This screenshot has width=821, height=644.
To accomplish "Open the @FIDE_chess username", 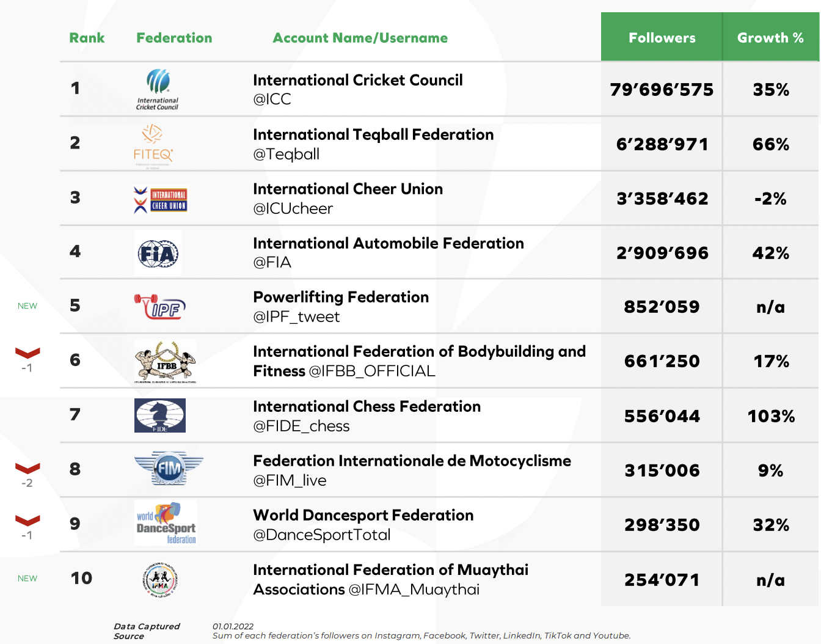I will click(301, 426).
